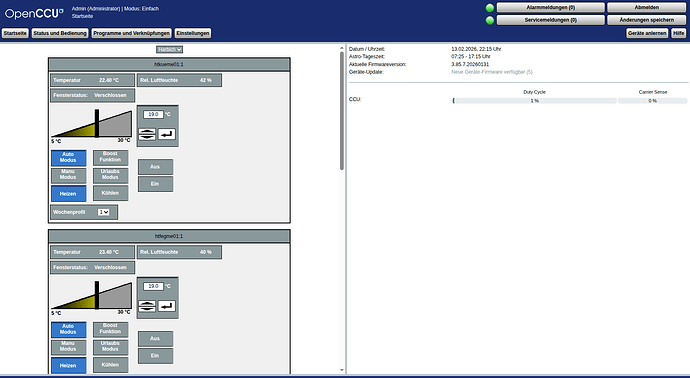Open the Wochenprofil dropdown on htkueme01:1
This screenshot has height=378, width=690.
tap(103, 212)
